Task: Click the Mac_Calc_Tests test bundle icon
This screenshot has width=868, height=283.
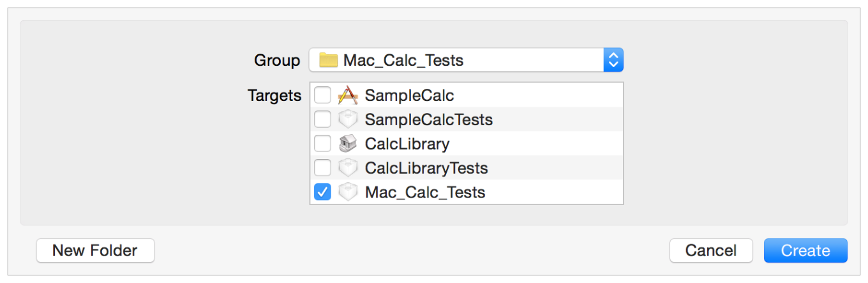Action: tap(347, 192)
